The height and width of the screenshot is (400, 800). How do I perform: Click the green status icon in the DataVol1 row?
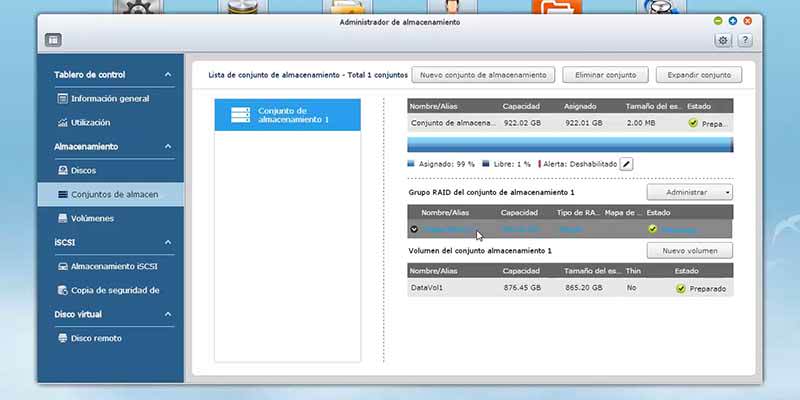click(x=681, y=288)
